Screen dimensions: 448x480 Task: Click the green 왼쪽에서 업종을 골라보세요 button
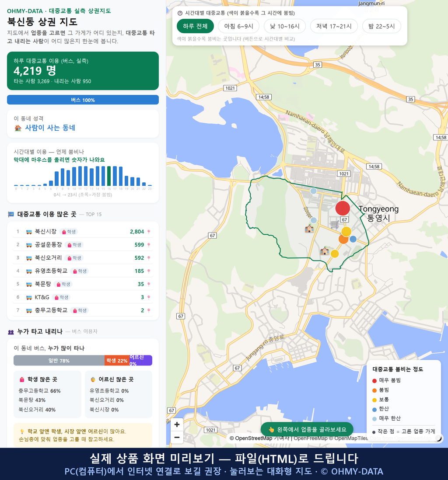point(307,429)
